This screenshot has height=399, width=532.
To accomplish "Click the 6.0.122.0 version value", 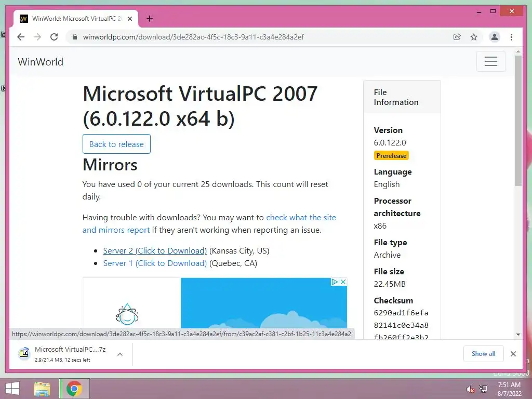I will 390,142.
